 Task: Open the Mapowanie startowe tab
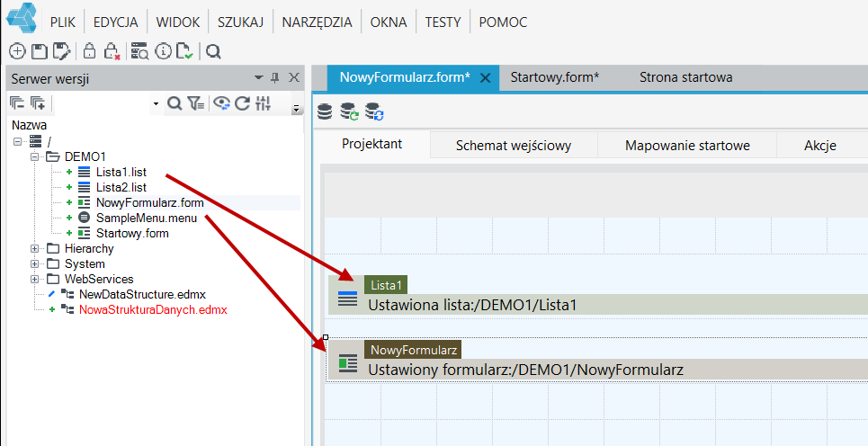click(687, 146)
